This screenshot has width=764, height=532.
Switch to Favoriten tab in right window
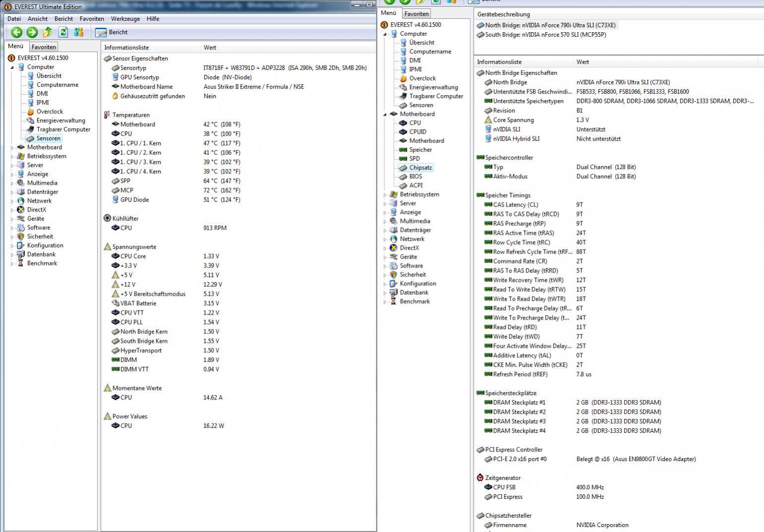point(416,14)
